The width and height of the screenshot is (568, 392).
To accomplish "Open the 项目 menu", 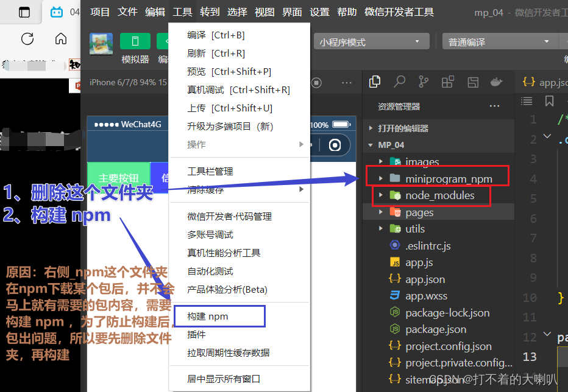I will pyautogui.click(x=99, y=12).
